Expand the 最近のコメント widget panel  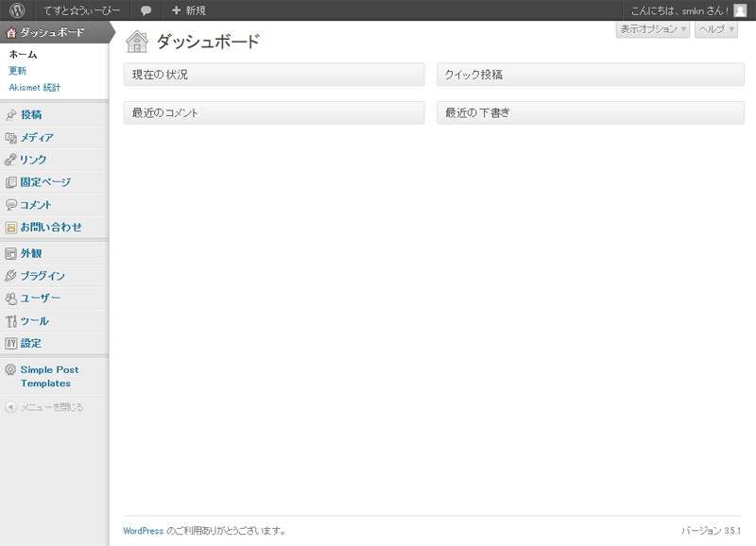click(x=274, y=112)
